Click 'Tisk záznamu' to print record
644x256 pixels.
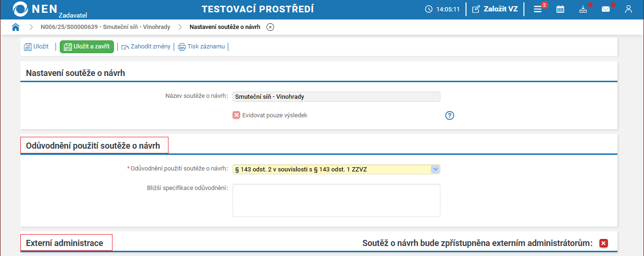[202, 47]
